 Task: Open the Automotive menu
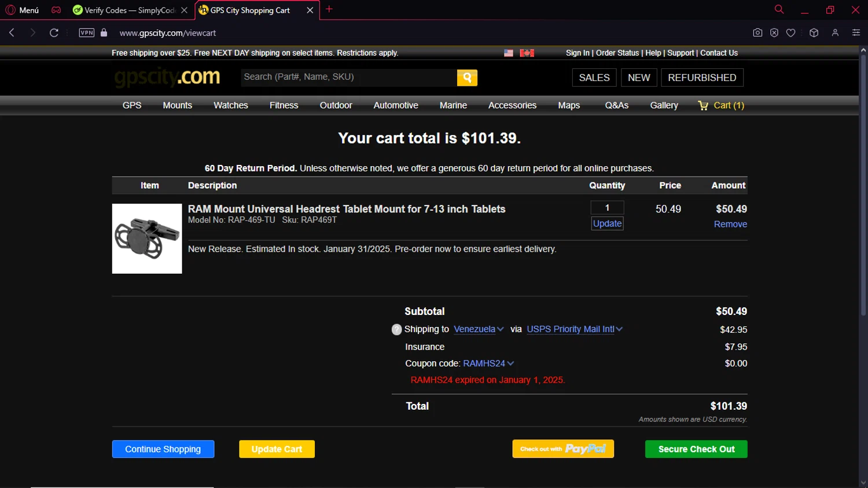(396, 105)
